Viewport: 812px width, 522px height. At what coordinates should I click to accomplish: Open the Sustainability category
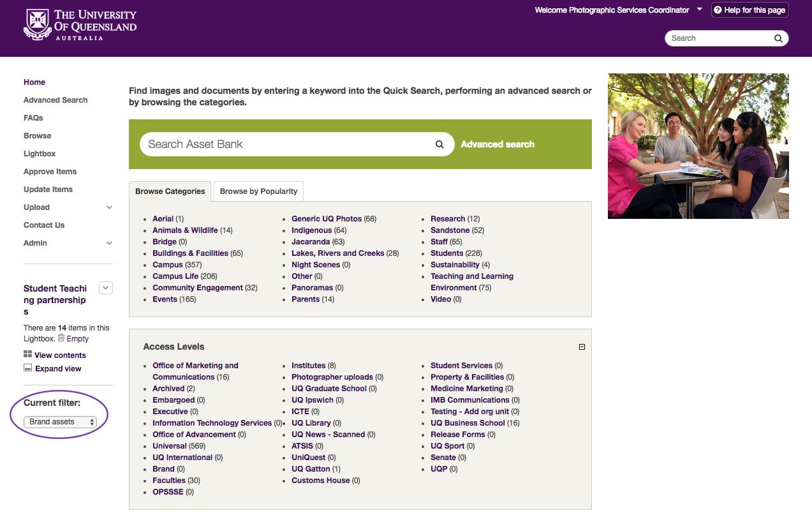click(455, 265)
